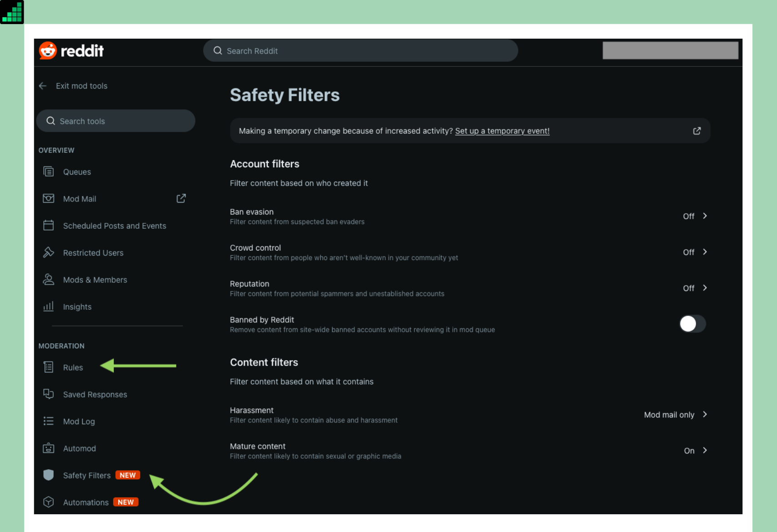Click the NEW badge next to Automations
The image size is (777, 532).
pyautogui.click(x=126, y=502)
